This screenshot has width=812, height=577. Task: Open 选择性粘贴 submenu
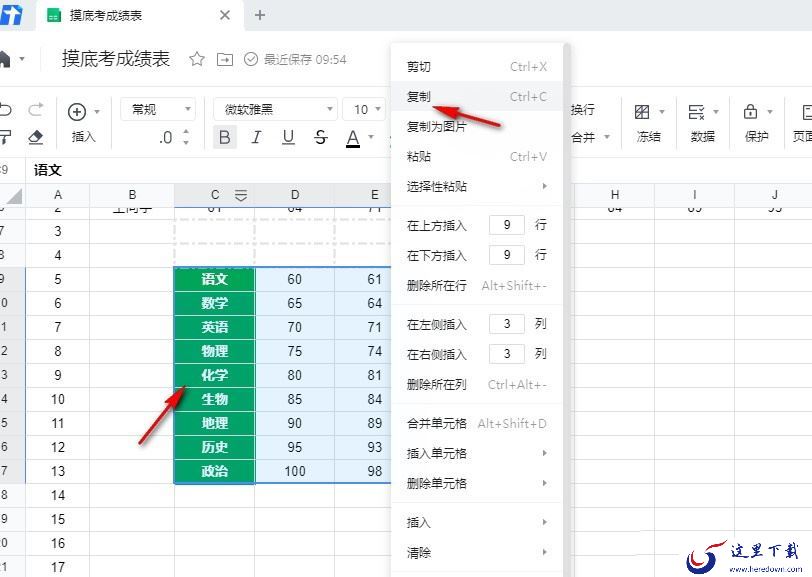[x=476, y=186]
